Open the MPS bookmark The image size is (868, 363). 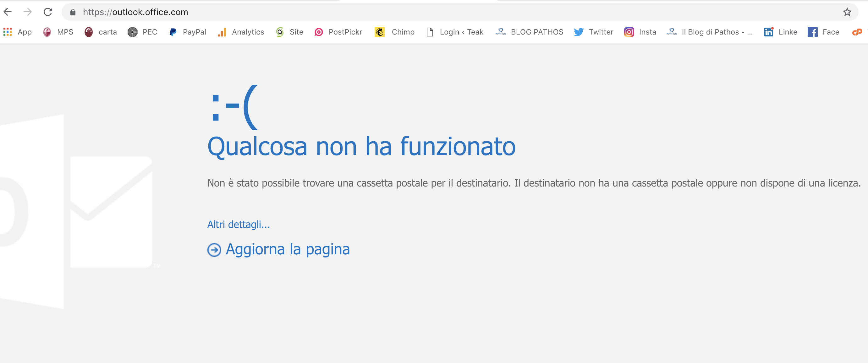click(x=58, y=32)
